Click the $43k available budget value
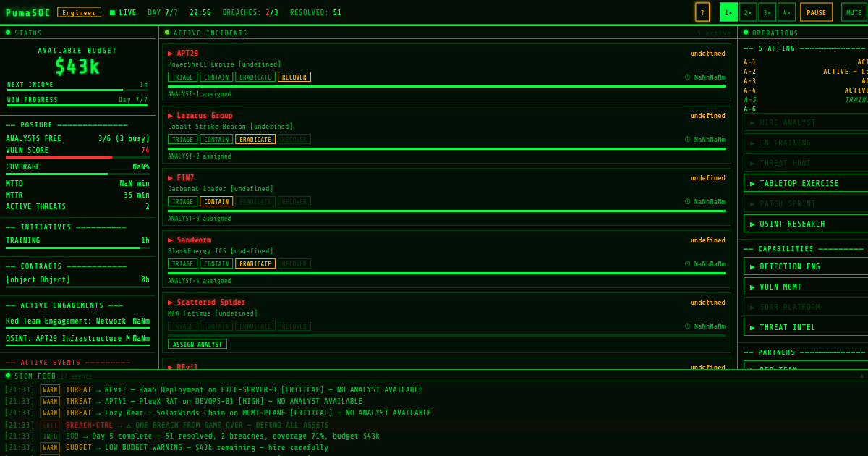The width and height of the screenshot is (868, 456). tap(77, 67)
